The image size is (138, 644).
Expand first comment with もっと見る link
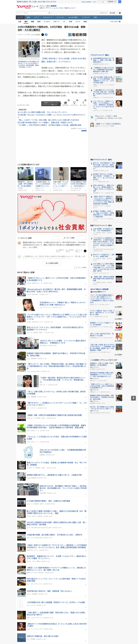pyautogui.click(x=33, y=247)
